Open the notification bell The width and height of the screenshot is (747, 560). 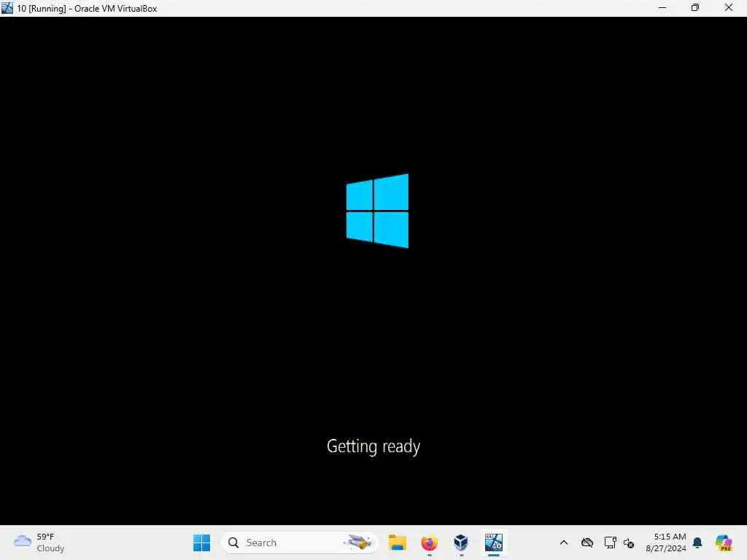[697, 542]
